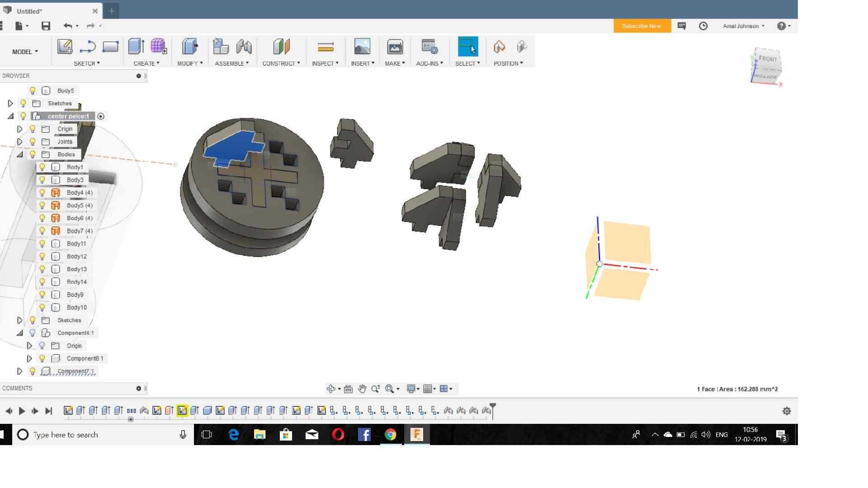The width and height of the screenshot is (868, 488).
Task: Open the Measure inspect tool
Action: point(325,47)
